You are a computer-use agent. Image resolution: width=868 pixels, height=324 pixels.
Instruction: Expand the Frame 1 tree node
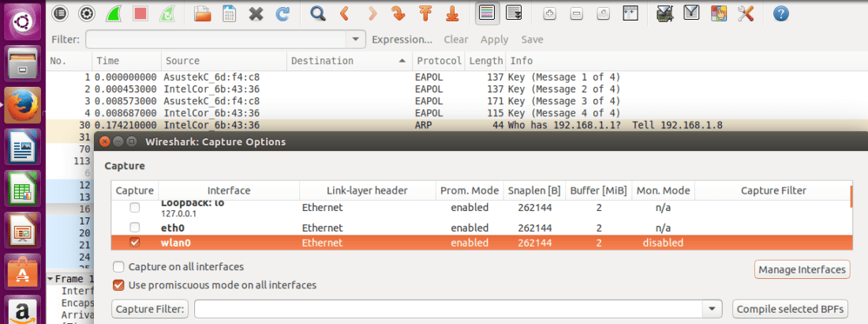click(x=51, y=279)
